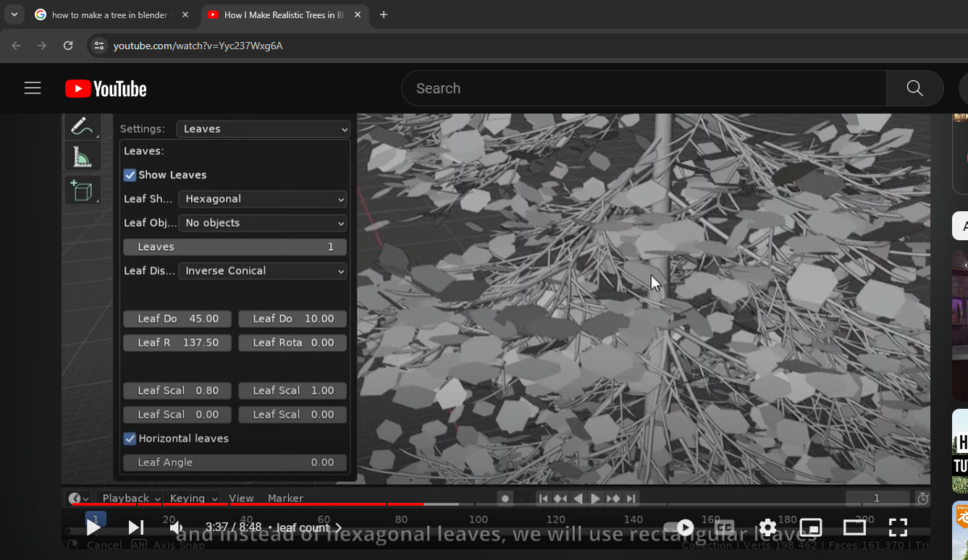Viewport: 968px width, 560px height.
Task: Play Blender animation in reverse
Action: 578,498
